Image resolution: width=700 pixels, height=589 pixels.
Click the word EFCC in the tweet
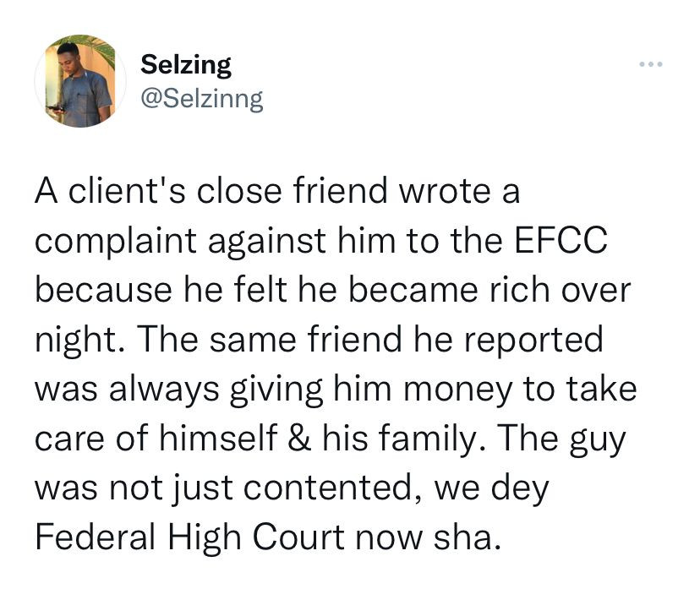pyautogui.click(x=561, y=240)
